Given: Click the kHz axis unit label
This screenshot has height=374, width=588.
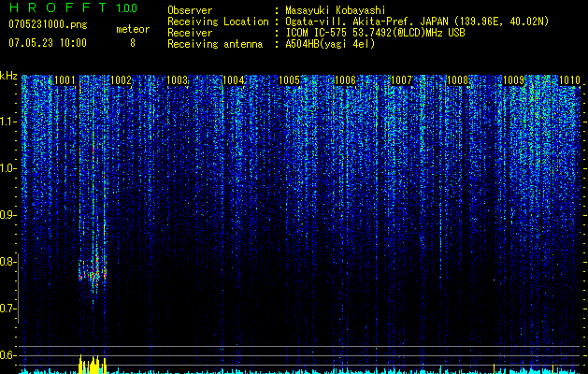Looking at the screenshot, I should [x=8, y=76].
